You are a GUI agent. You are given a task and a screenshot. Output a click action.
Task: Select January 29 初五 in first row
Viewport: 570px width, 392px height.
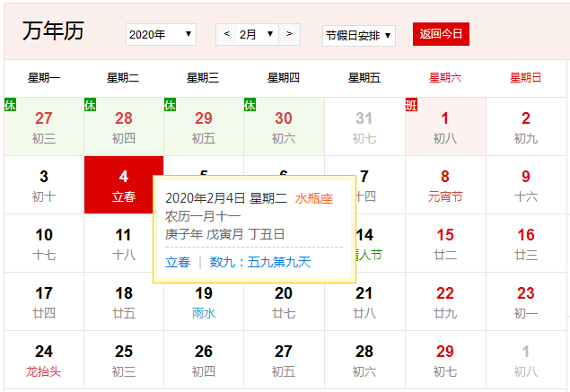click(204, 126)
